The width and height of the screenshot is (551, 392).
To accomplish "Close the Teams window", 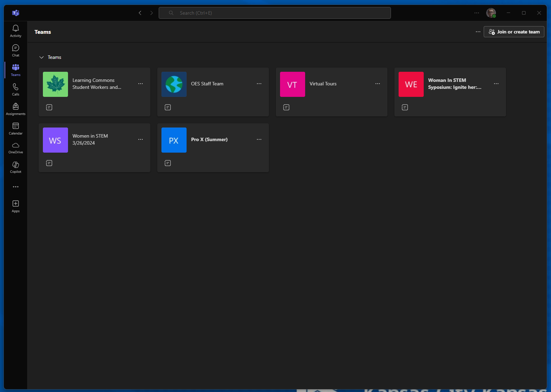I will (539, 13).
